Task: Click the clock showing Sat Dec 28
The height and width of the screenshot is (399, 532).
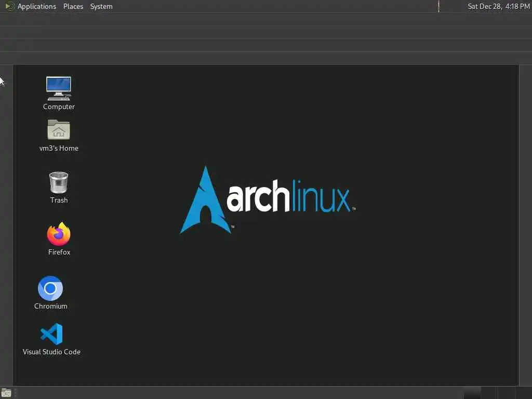Action: click(x=498, y=6)
